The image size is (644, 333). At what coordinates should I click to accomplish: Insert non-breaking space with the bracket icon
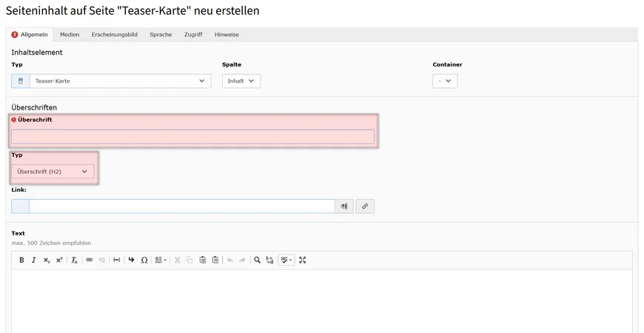[117, 260]
